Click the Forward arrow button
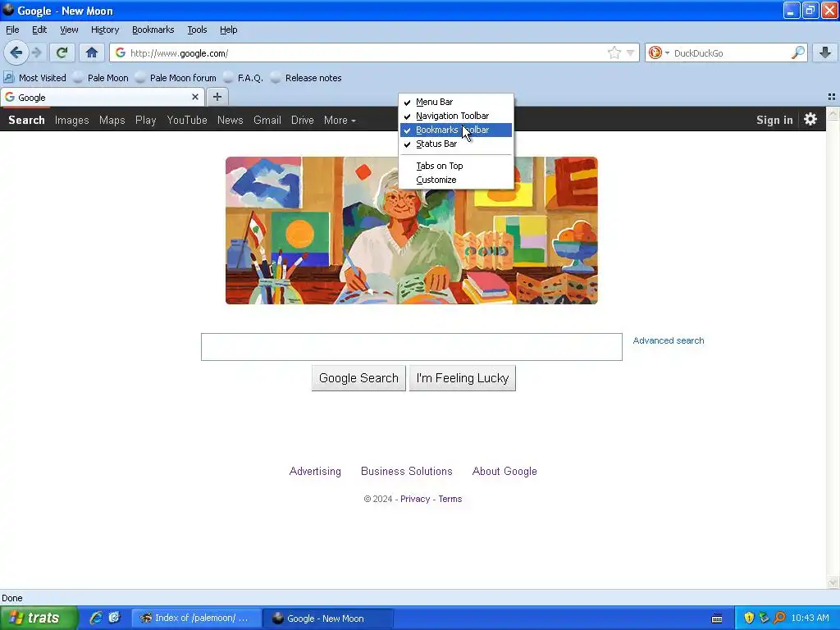The height and width of the screenshot is (630, 840). (37, 52)
